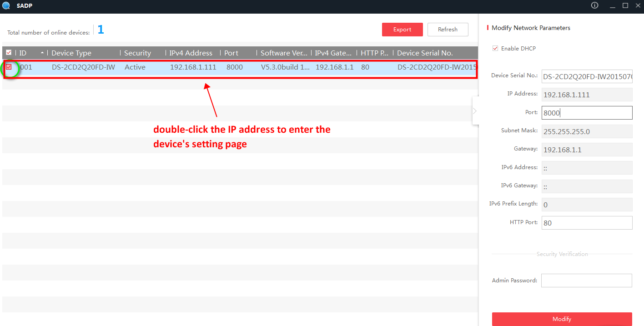This screenshot has width=644, height=326.
Task: Click the Export button
Action: (402, 29)
